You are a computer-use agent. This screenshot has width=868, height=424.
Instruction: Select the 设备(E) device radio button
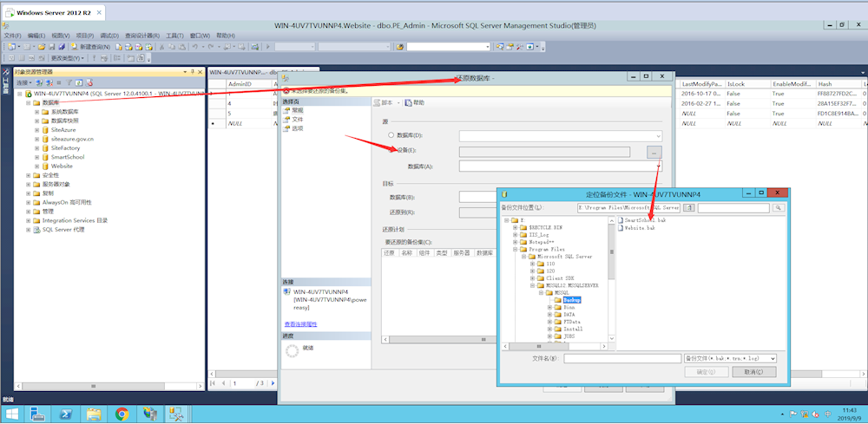(391, 151)
